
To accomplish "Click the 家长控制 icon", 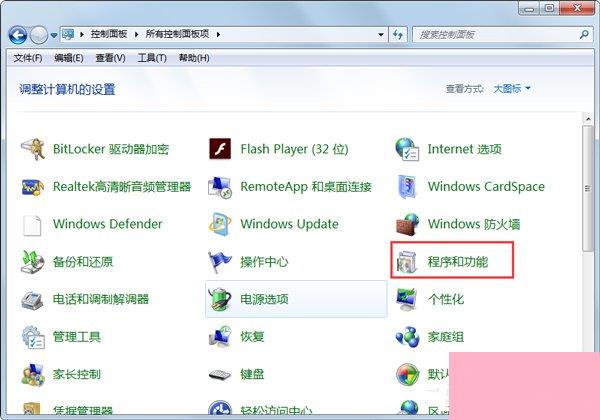I will 33,374.
